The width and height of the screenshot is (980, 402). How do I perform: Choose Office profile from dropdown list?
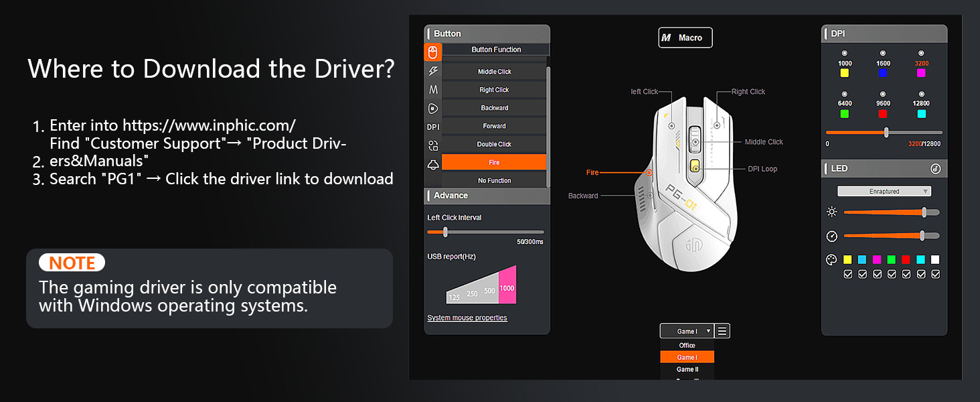(x=687, y=346)
